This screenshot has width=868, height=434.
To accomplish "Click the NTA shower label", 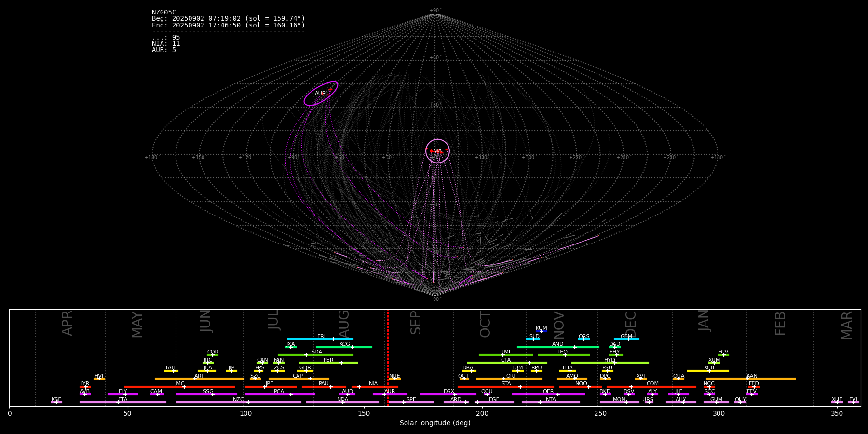I will [x=551, y=400].
